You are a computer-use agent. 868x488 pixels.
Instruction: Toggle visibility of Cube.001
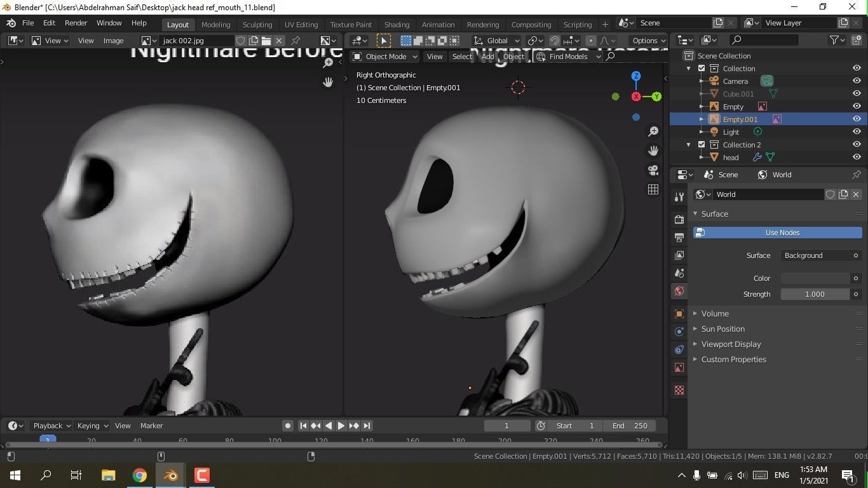point(857,94)
